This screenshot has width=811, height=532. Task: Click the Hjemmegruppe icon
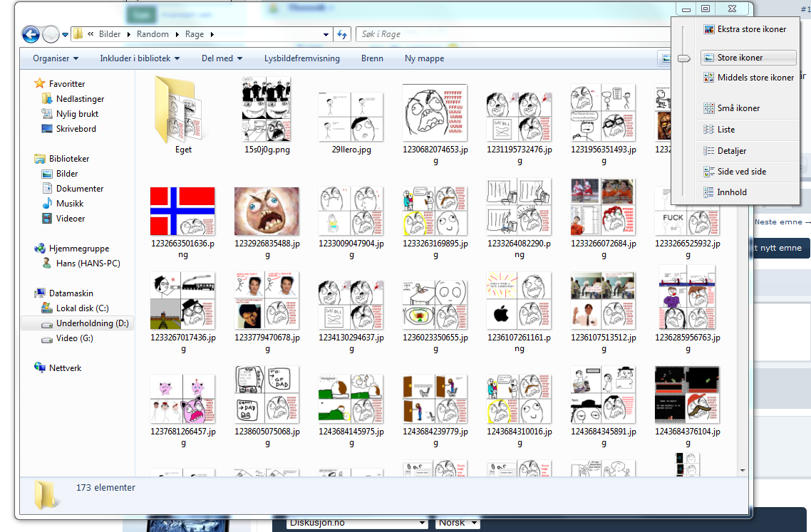(40, 249)
